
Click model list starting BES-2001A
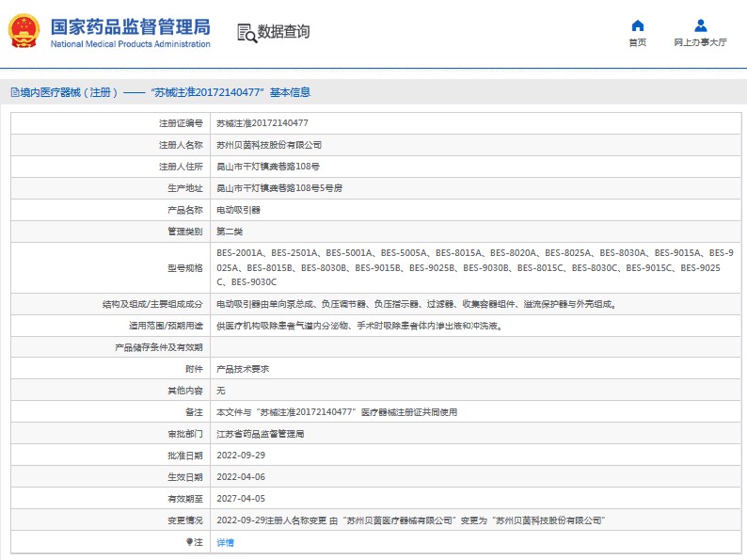(475, 267)
